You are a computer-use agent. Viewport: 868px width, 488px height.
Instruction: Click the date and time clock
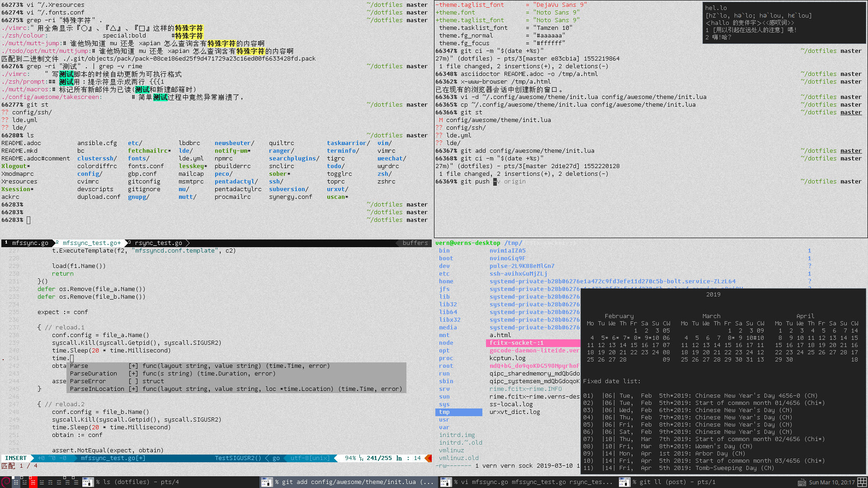(831, 483)
